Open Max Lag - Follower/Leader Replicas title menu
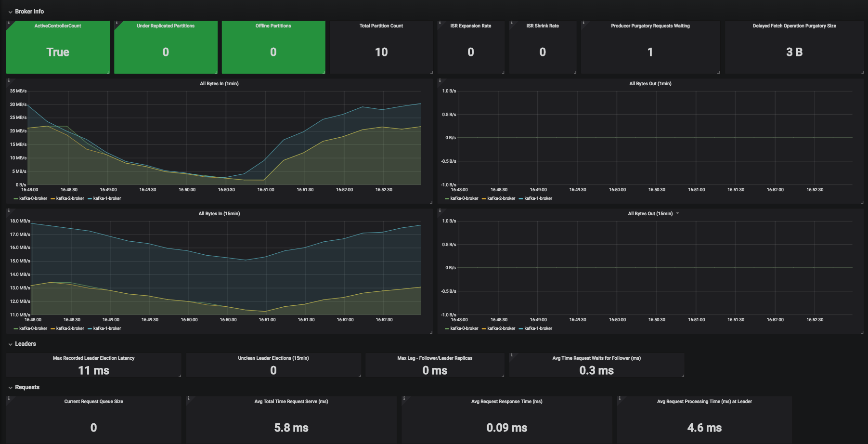 point(435,358)
